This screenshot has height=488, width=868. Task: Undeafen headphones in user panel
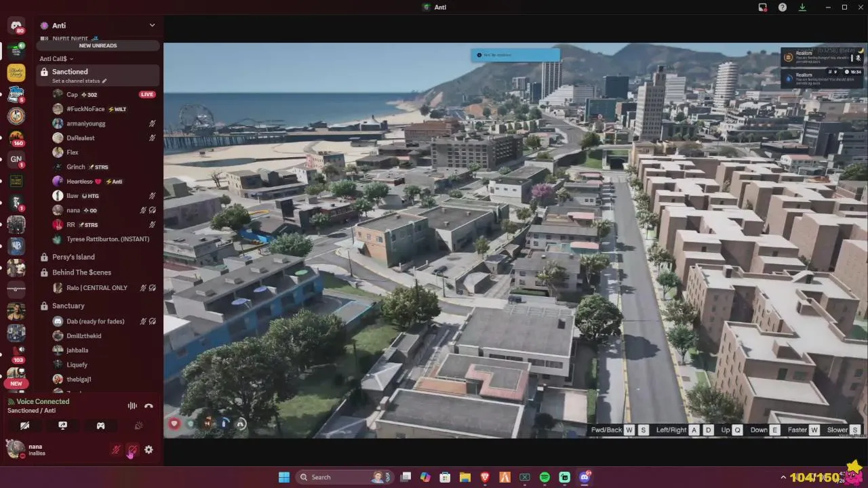tap(132, 449)
